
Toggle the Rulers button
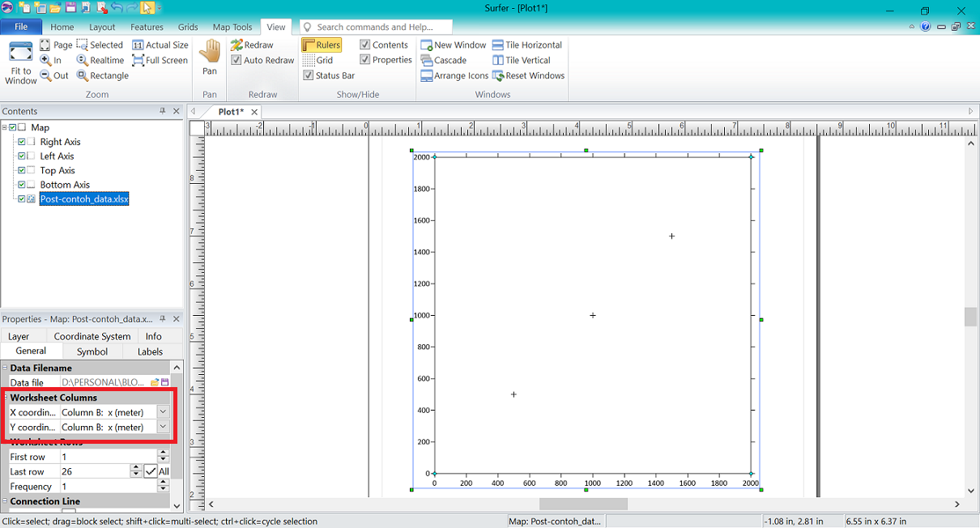pyautogui.click(x=322, y=45)
